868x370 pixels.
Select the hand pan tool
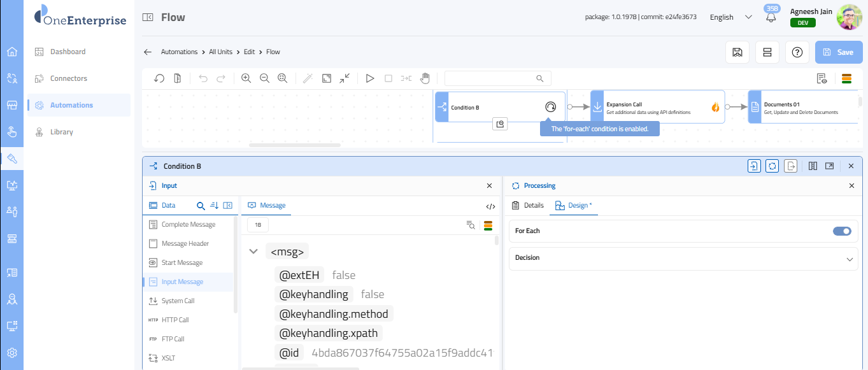click(425, 78)
